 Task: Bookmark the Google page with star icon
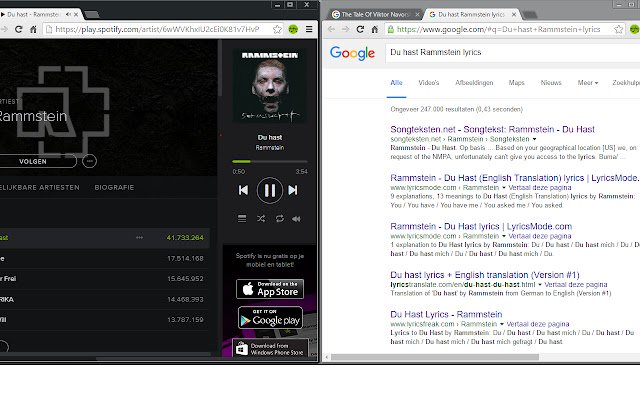(618, 29)
